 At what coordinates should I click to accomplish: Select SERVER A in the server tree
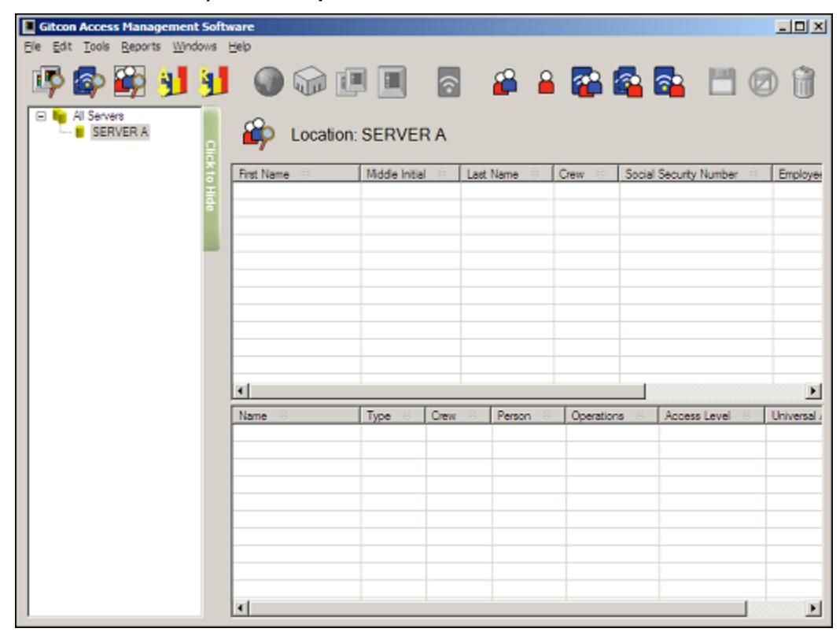pyautogui.click(x=120, y=132)
